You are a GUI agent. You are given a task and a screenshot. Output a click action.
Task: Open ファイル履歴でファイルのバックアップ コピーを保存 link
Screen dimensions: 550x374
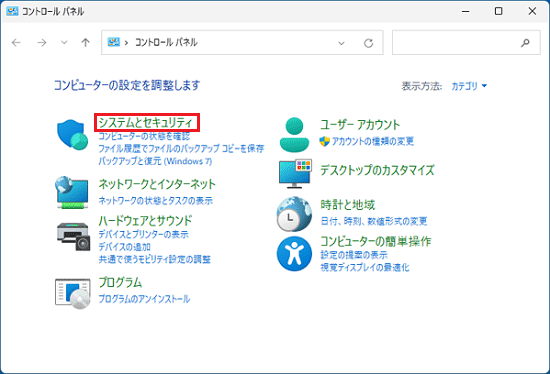[x=181, y=148]
